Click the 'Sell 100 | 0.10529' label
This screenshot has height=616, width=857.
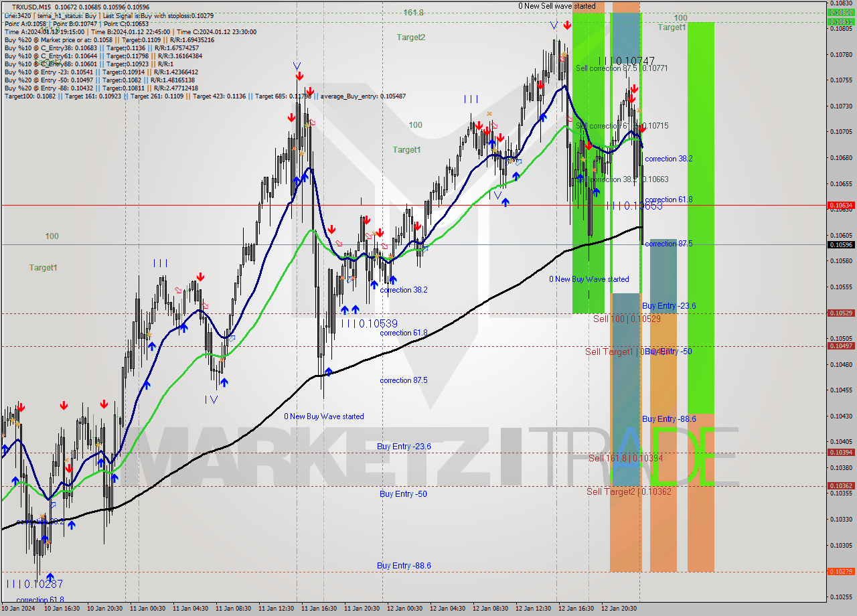click(627, 319)
